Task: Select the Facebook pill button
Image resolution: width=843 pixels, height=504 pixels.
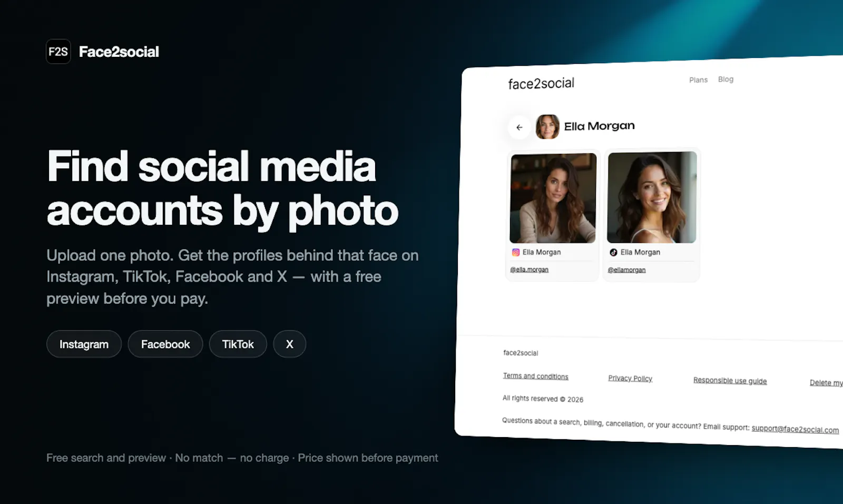Action: coord(165,344)
